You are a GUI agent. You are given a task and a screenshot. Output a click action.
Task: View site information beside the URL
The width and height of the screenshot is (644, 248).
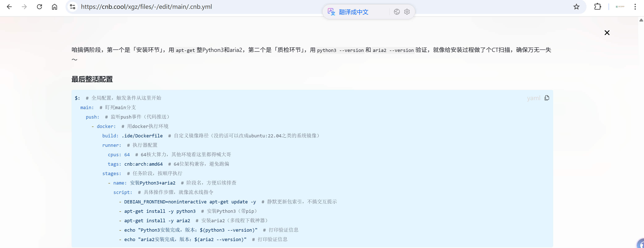pyautogui.click(x=73, y=7)
